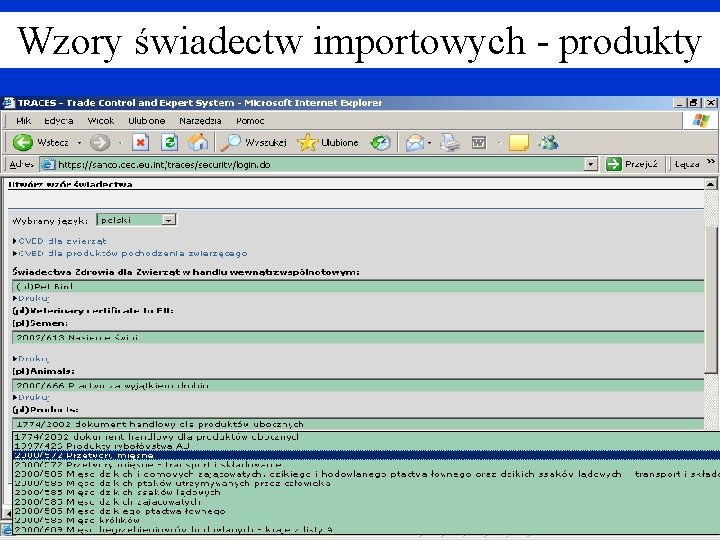Click Drukuj link below Pet Bird field
This screenshot has height=540, width=720.
(x=33, y=298)
